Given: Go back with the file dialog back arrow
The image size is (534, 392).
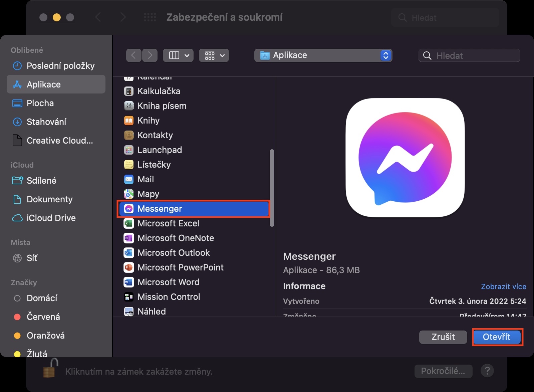Looking at the screenshot, I should [x=134, y=55].
